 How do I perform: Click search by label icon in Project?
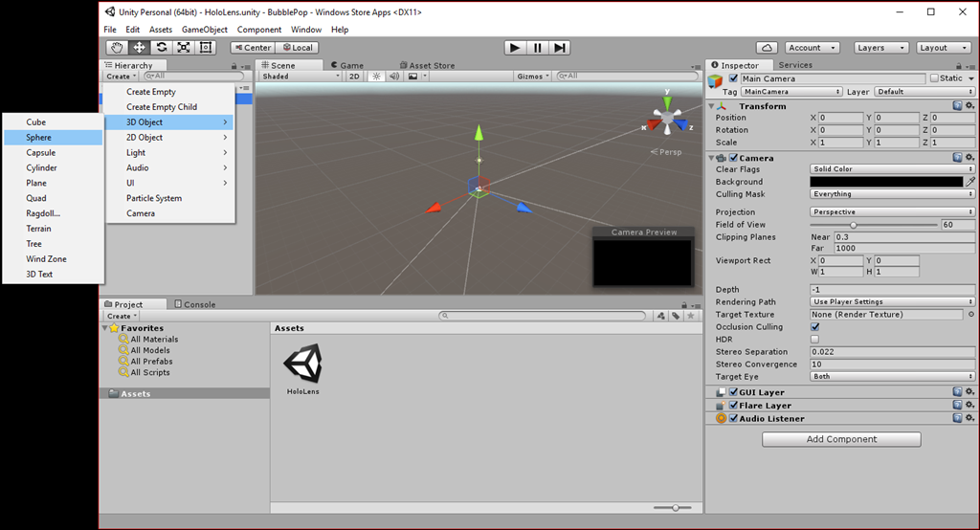pos(676,316)
